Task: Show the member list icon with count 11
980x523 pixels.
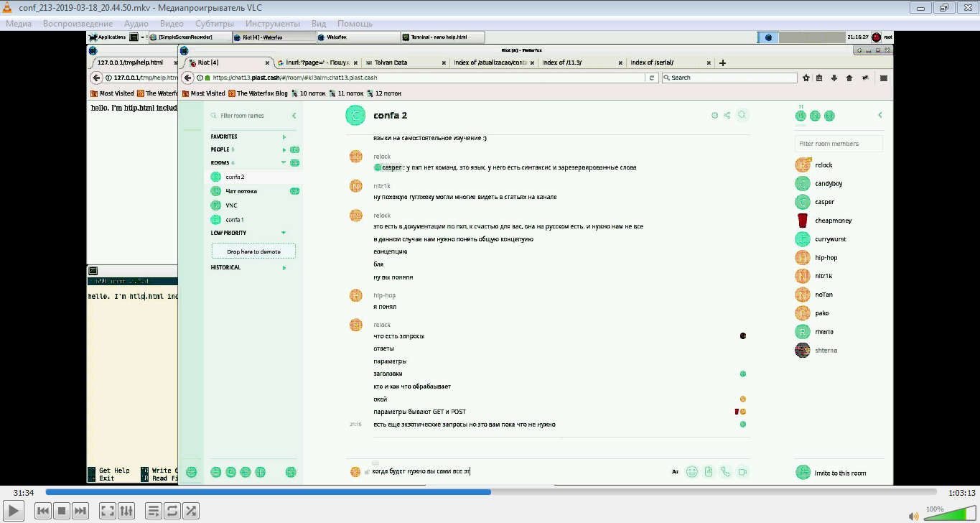Action: tap(801, 115)
